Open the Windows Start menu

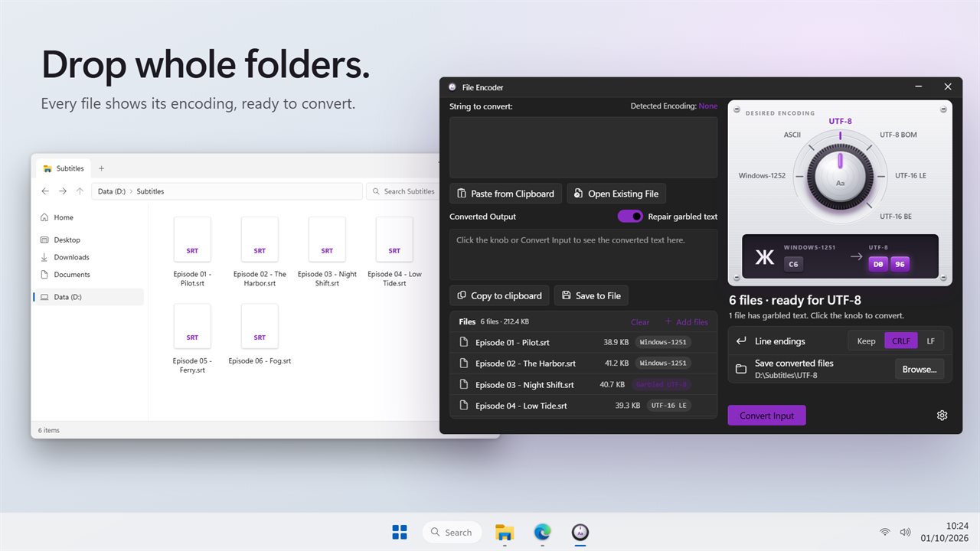pos(400,532)
